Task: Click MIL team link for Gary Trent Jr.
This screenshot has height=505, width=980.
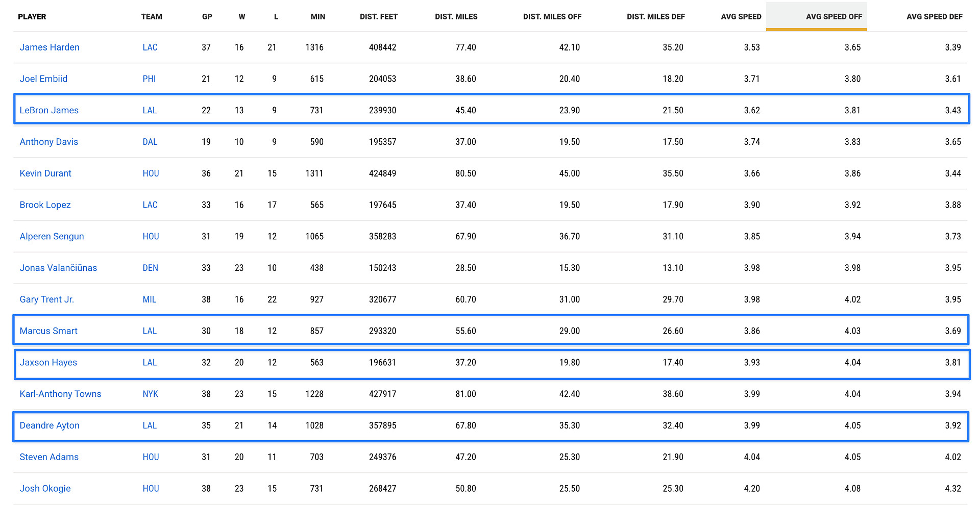Action: pyautogui.click(x=150, y=299)
